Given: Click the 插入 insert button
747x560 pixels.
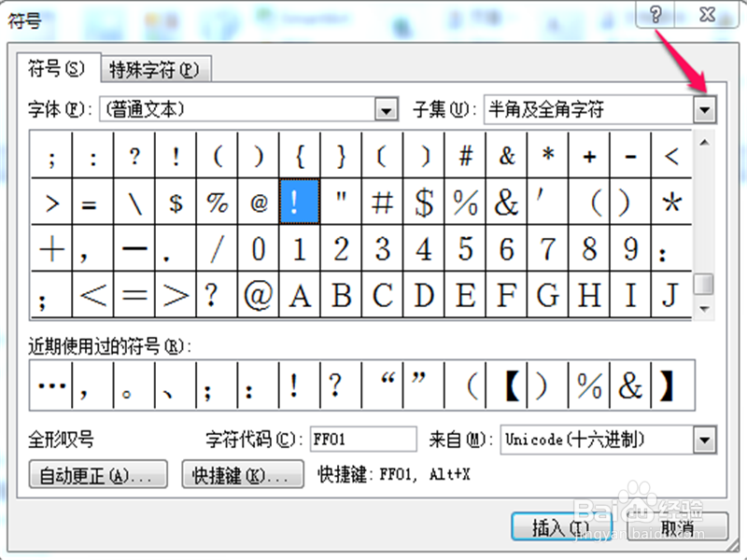Looking at the screenshot, I should (x=560, y=525).
